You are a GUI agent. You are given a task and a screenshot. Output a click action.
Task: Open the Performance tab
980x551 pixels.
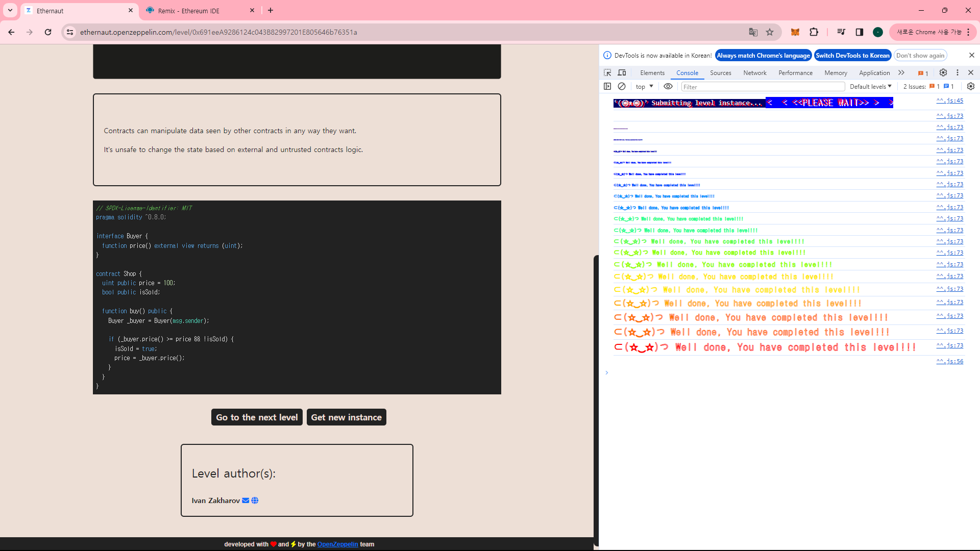coord(795,73)
